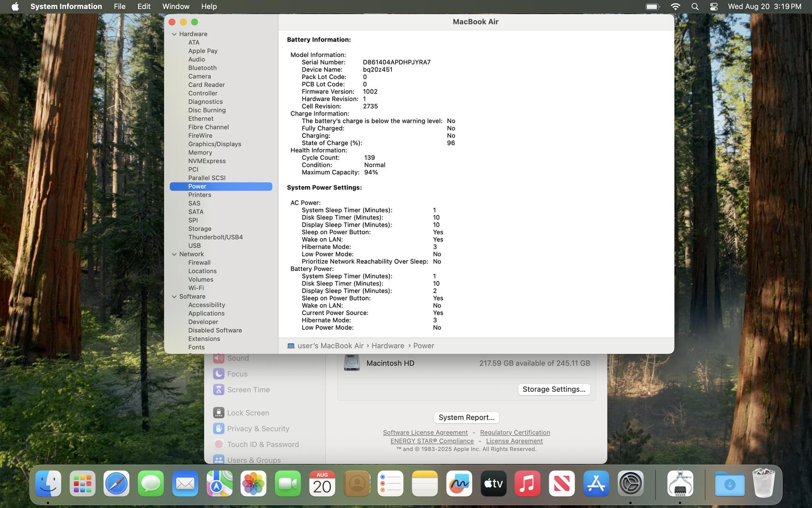Collapse the Hardware section
The width and height of the screenshot is (812, 508).
(x=174, y=34)
